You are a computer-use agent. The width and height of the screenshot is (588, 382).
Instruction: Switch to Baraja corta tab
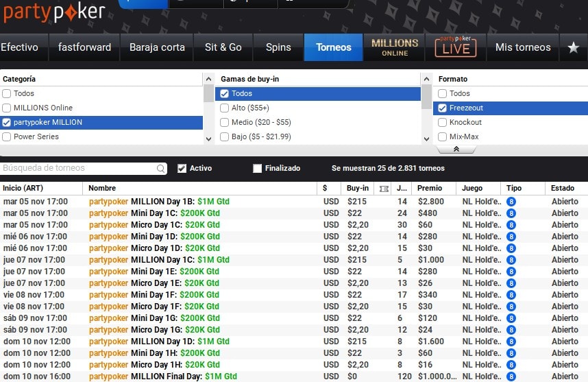coord(157,47)
